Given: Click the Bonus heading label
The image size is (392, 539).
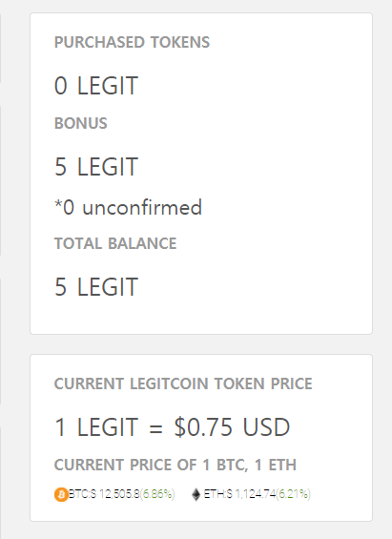Looking at the screenshot, I should 81,123.
